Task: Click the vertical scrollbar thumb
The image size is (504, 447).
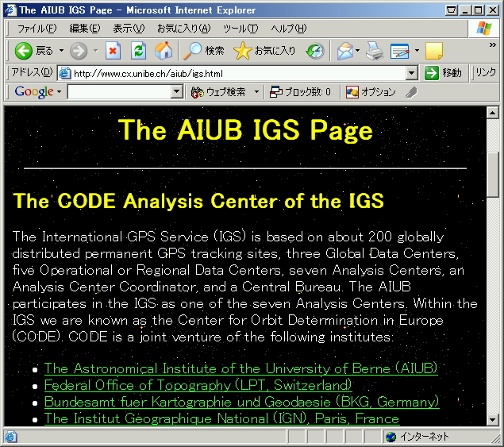Action: [492, 175]
